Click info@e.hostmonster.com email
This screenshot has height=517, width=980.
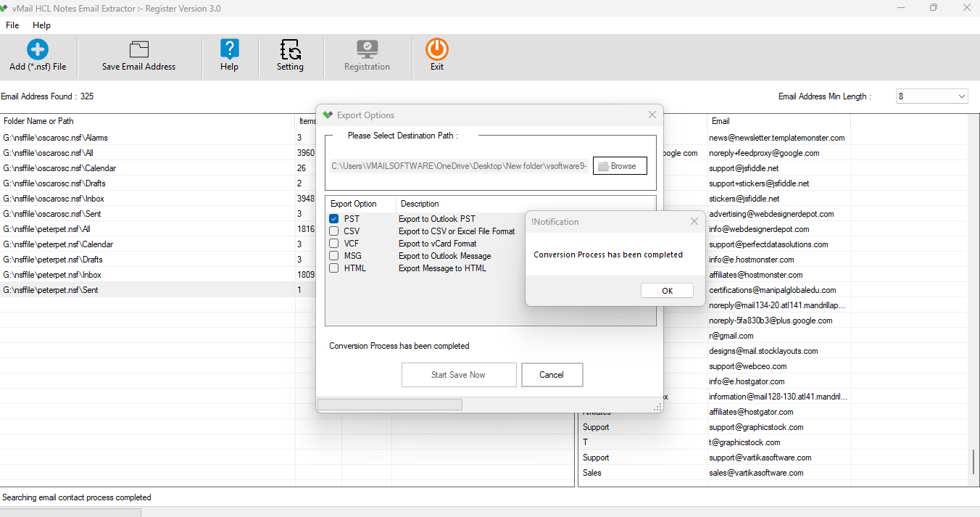(x=751, y=260)
